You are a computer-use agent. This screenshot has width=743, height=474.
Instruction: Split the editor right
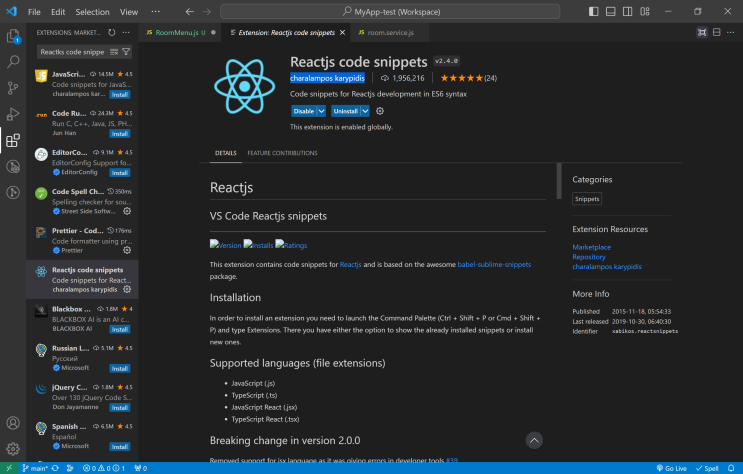tap(716, 32)
